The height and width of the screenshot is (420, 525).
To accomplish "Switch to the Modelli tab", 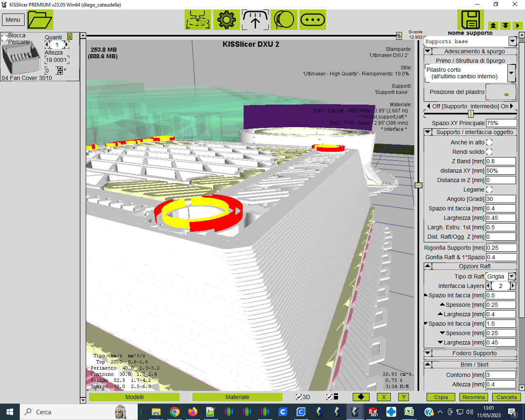I will tap(135, 397).
